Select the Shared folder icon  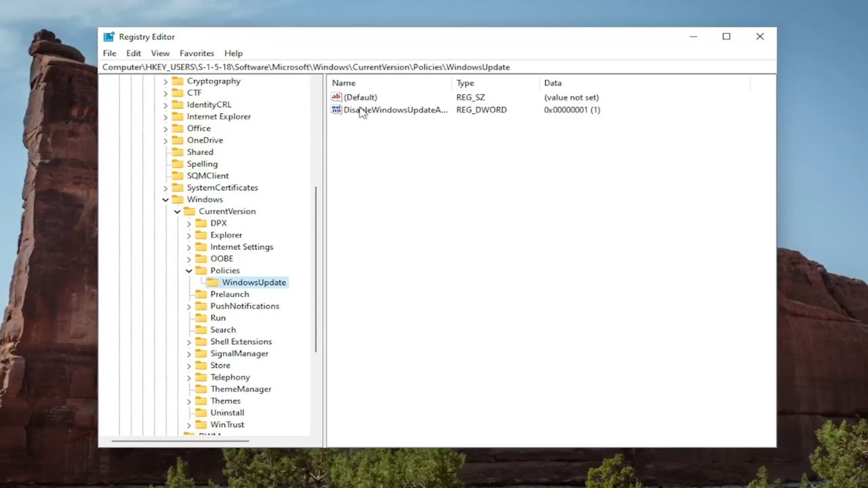click(178, 152)
